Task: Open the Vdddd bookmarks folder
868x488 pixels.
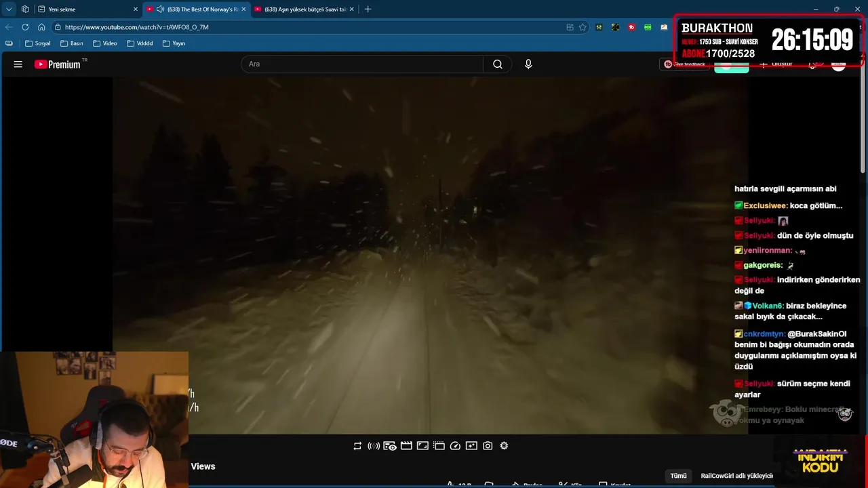Action: pos(140,43)
